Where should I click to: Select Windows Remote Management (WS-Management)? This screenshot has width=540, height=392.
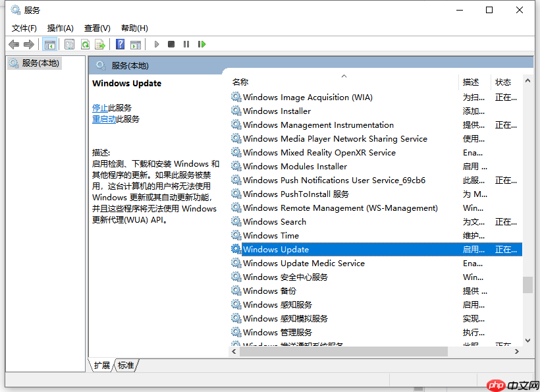pos(376,208)
